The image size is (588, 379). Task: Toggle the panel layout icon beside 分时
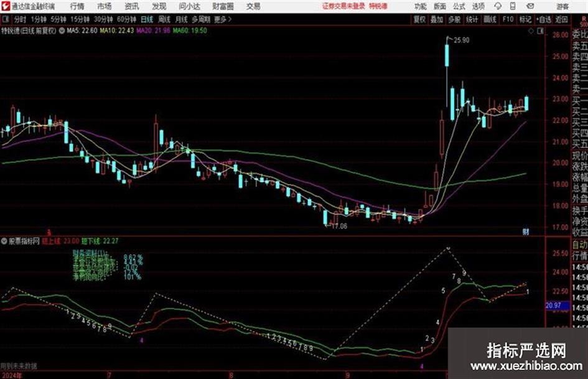6,19
